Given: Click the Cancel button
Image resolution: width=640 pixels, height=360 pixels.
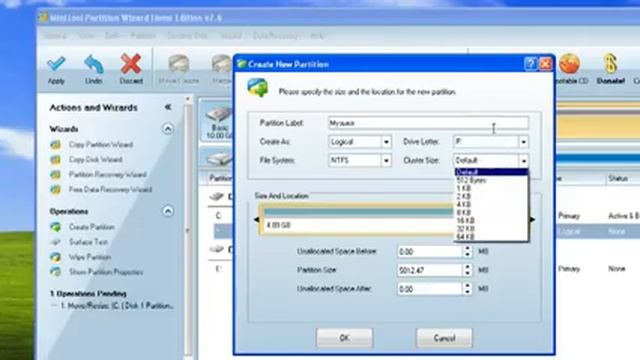Looking at the screenshot, I should tap(444, 338).
